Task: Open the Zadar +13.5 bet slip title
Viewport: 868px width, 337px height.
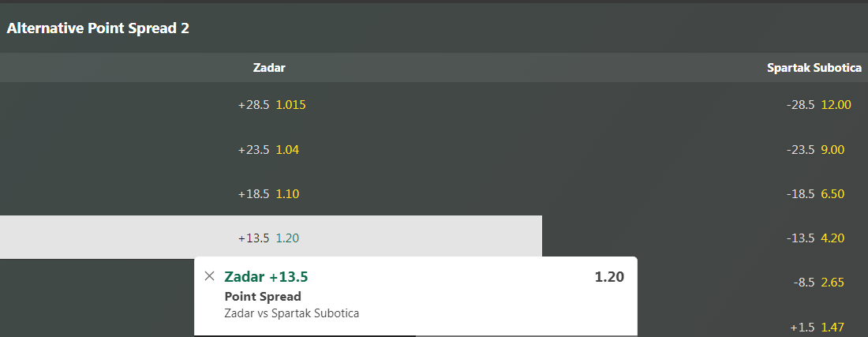Action: (266, 276)
